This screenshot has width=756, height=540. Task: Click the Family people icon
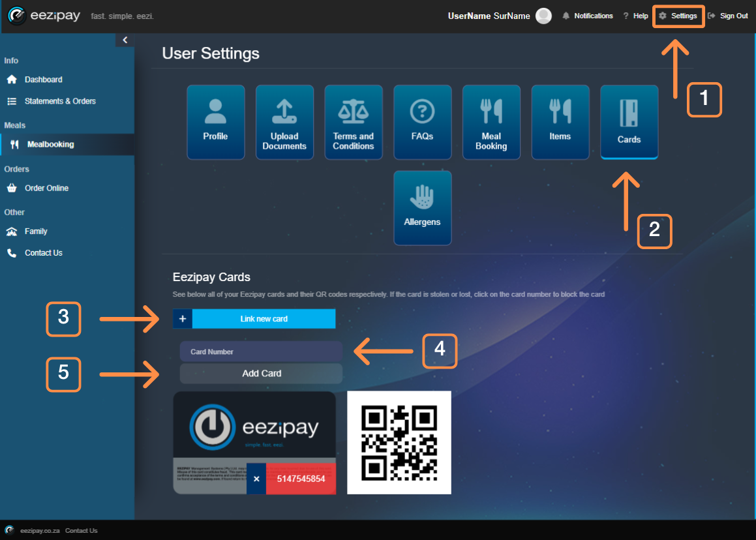[x=12, y=232]
